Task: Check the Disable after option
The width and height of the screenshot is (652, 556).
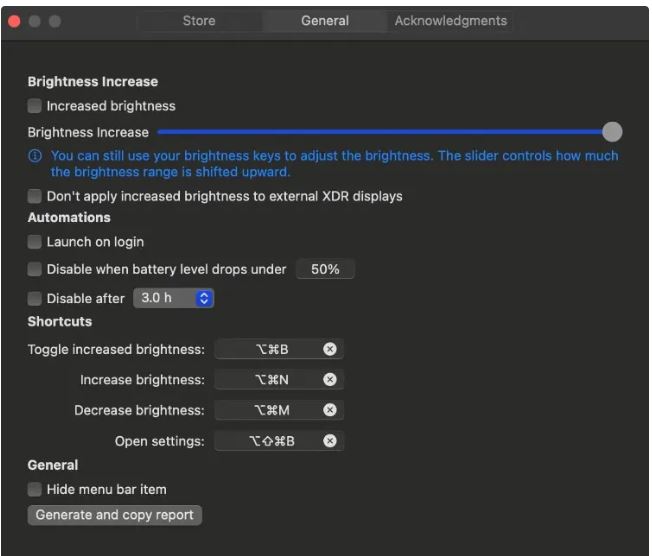Action: [35, 298]
